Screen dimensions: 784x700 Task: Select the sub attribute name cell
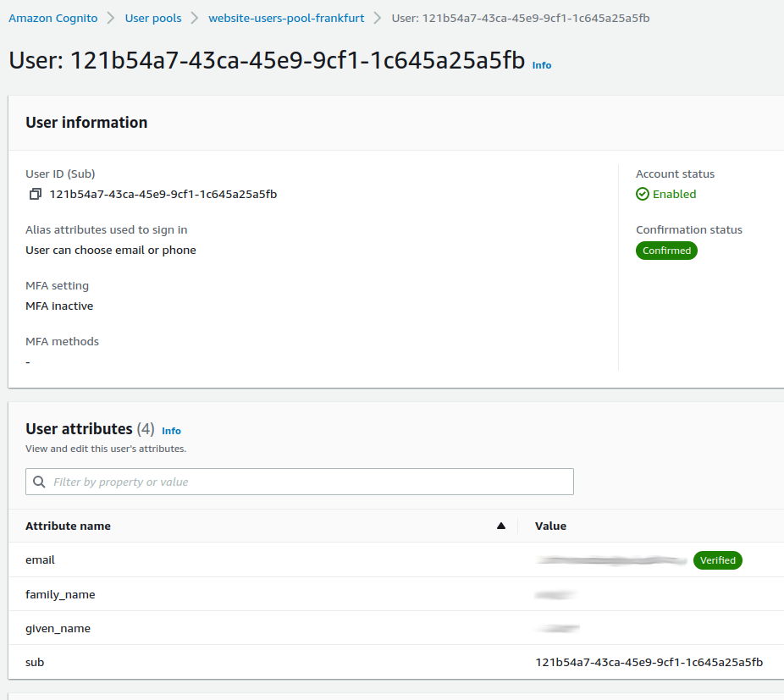coord(35,663)
